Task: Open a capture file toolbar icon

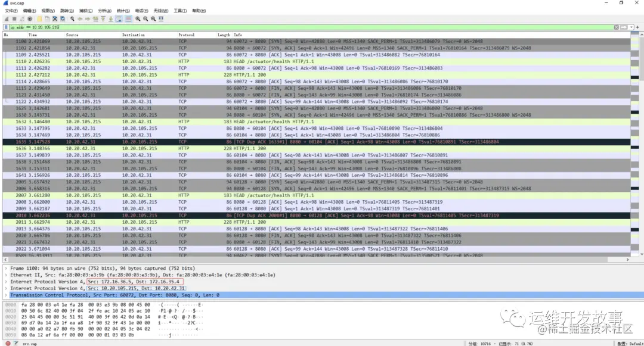Action: click(x=39, y=19)
